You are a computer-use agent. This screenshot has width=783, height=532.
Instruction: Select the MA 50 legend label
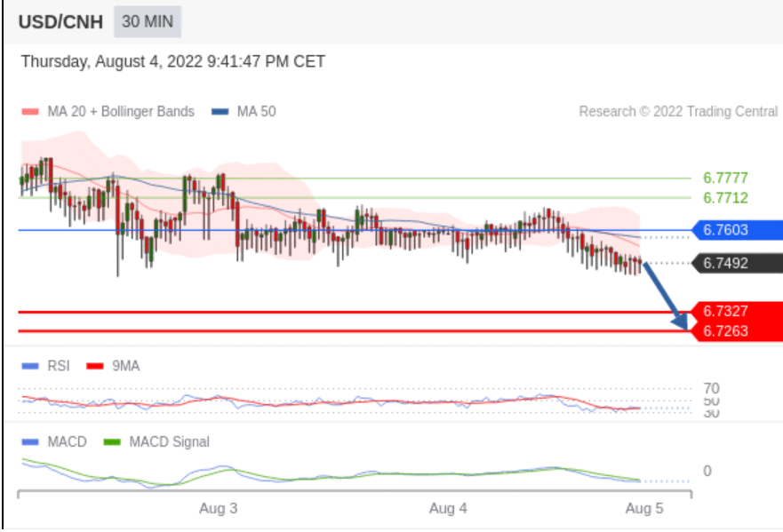(x=256, y=111)
